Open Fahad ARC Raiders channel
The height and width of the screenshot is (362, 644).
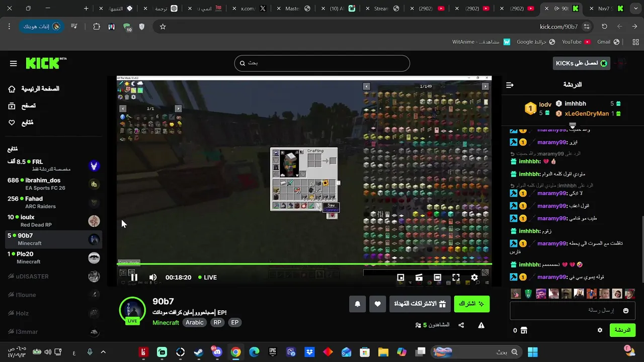tap(54, 203)
